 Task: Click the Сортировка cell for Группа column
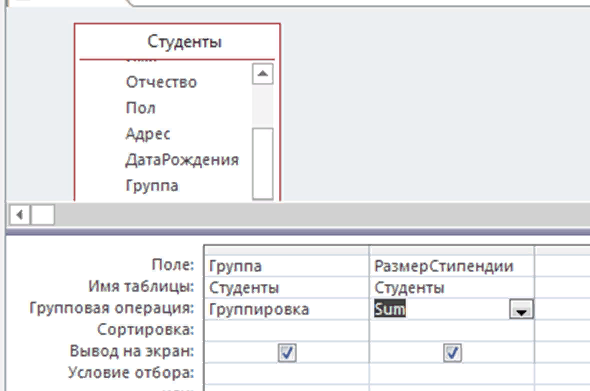point(287,331)
